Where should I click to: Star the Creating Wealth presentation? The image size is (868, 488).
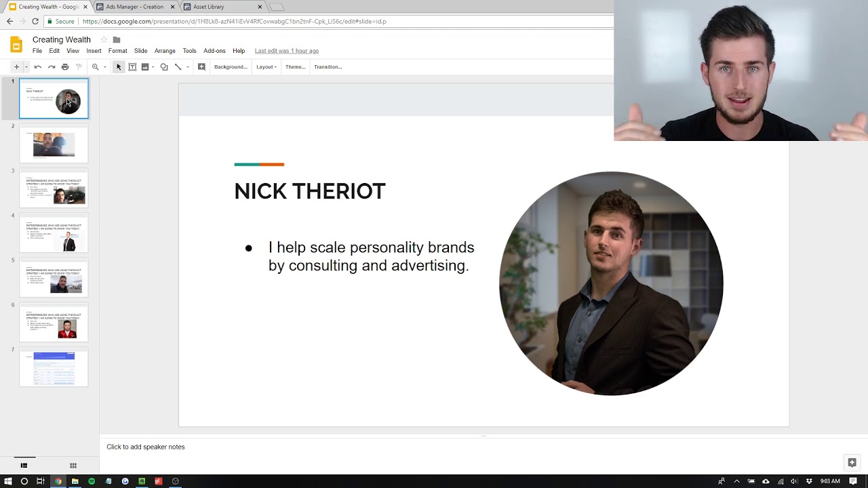tap(104, 40)
